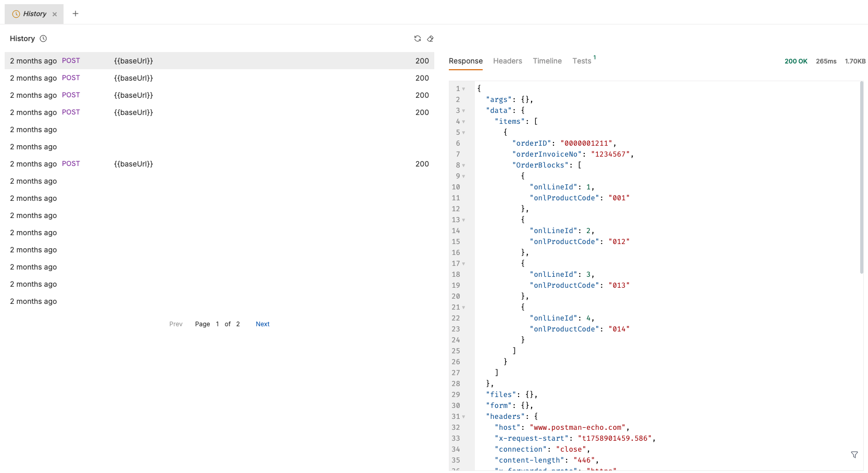Click the refresh history icon
Viewport: 868px width, 473px height.
click(x=417, y=39)
